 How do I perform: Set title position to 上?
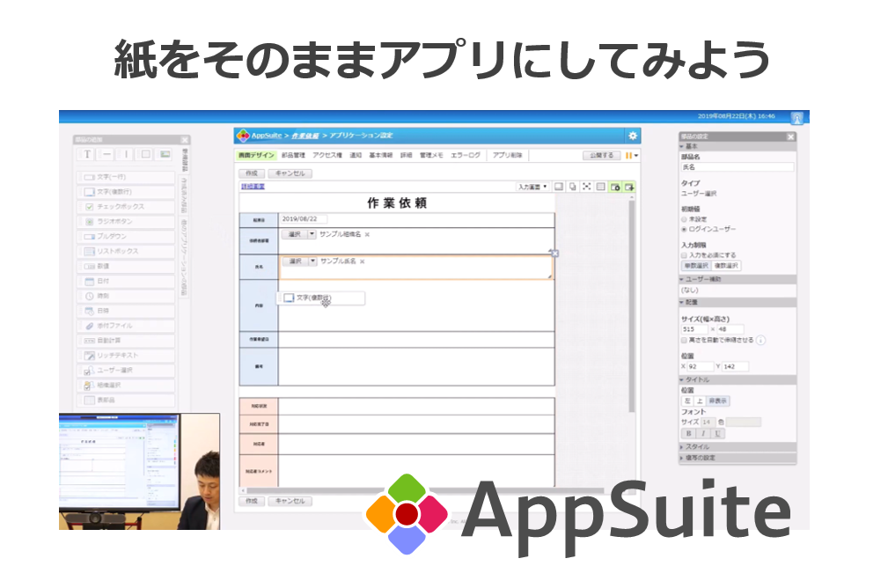click(700, 401)
